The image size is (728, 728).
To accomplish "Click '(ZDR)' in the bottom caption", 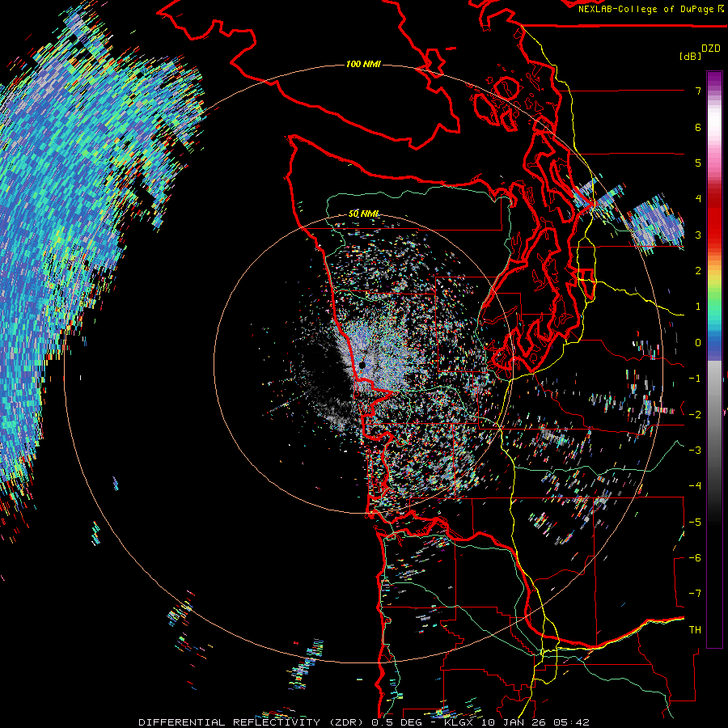I will point(346,722).
